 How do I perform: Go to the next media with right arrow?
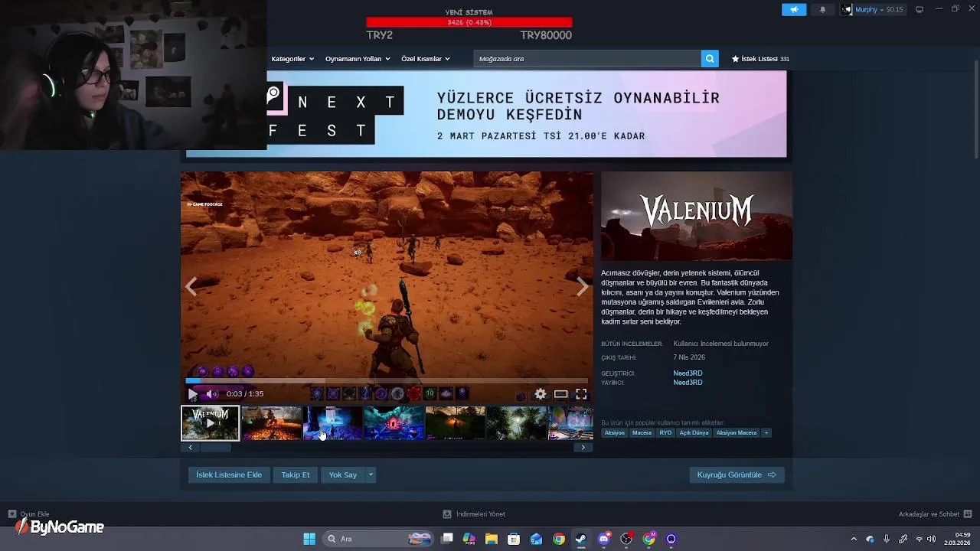click(583, 286)
